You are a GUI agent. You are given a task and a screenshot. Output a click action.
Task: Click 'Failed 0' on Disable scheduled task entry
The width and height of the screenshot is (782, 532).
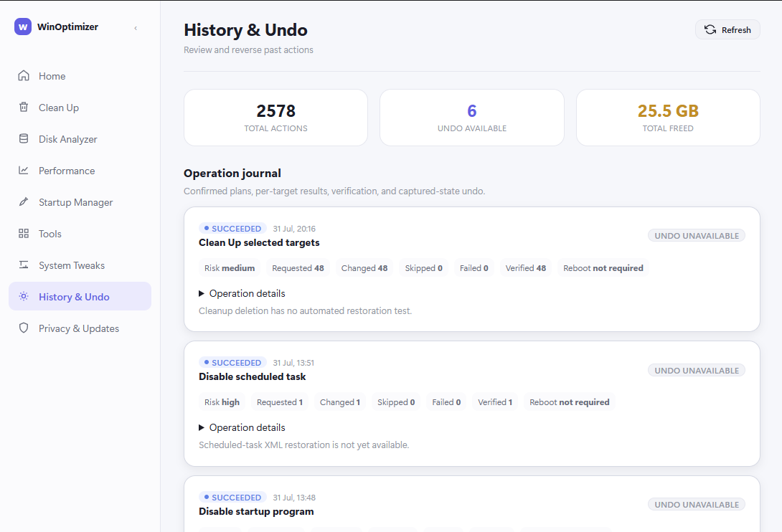(446, 402)
